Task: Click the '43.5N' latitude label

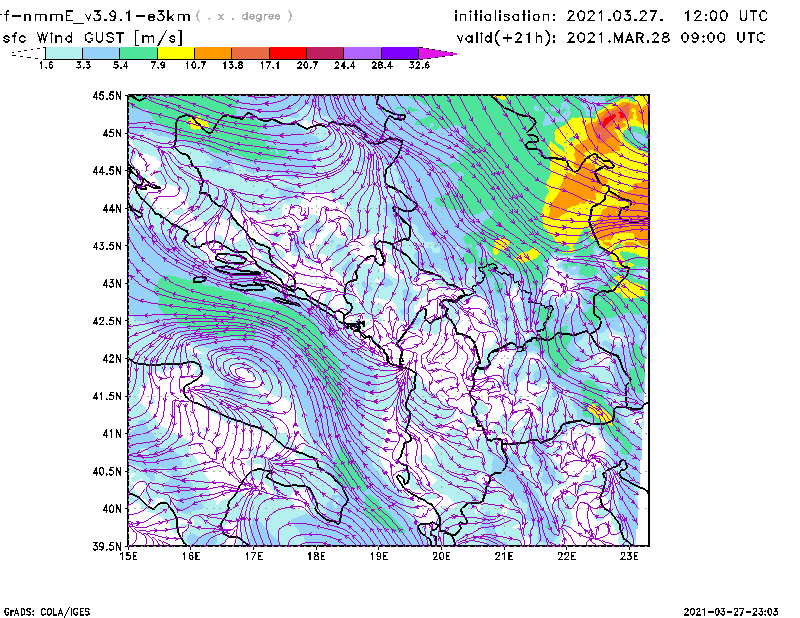Action: [x=107, y=246]
